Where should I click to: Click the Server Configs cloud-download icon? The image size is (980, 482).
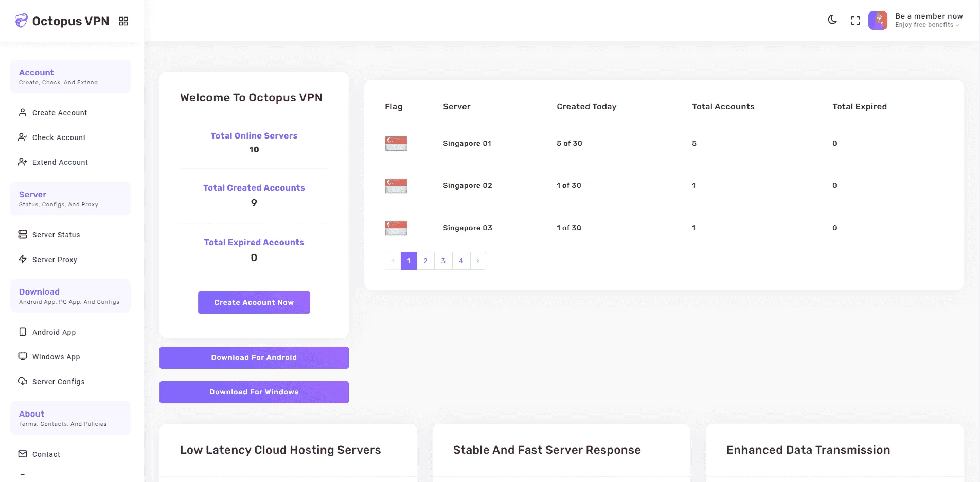pos(23,381)
